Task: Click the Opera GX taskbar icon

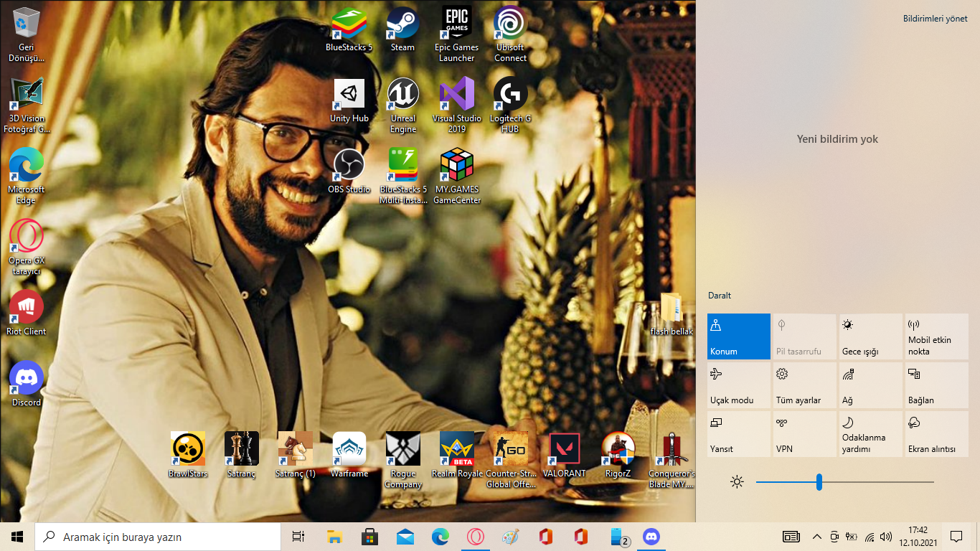Action: (x=476, y=537)
